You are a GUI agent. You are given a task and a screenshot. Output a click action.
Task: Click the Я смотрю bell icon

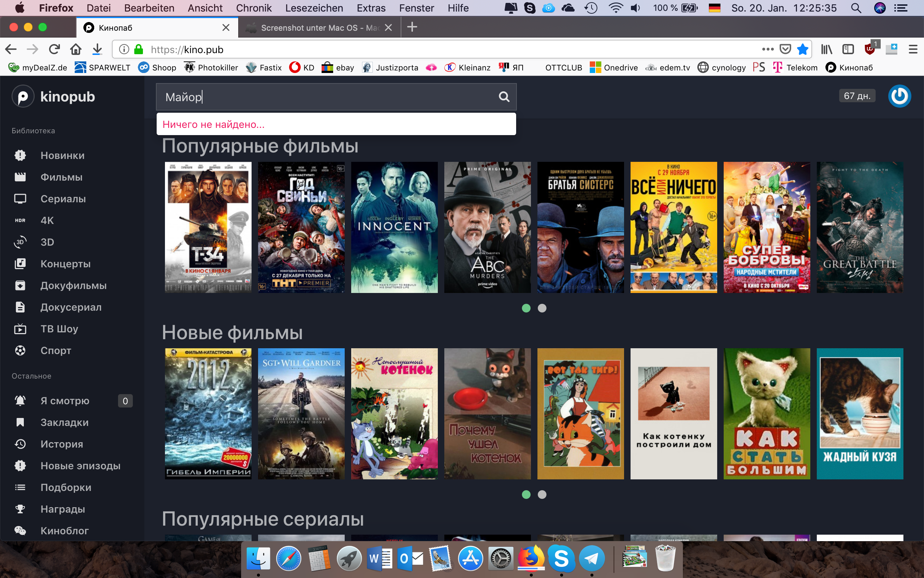tap(20, 401)
